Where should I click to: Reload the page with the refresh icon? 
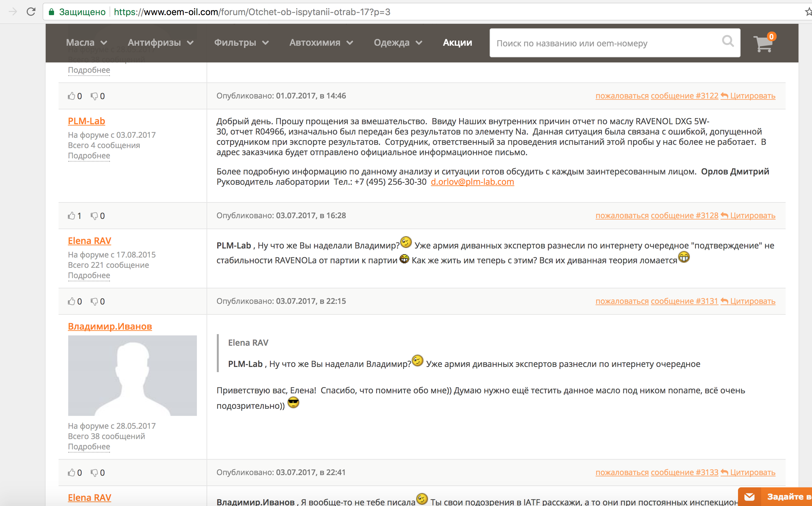tap(31, 12)
